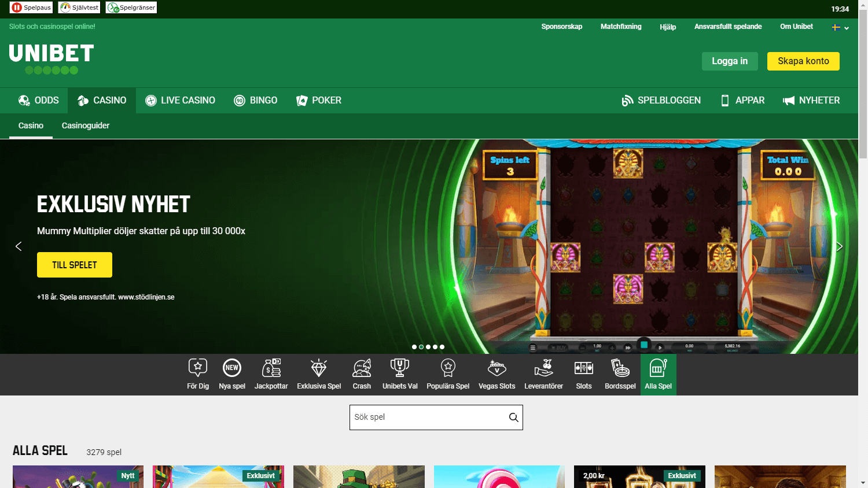Open Spelbloggen feed
Screen dimensions: 868x488
coord(661,101)
